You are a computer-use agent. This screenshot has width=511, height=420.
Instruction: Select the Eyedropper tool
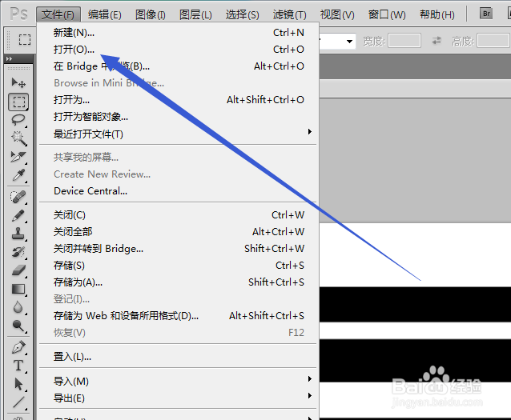(x=18, y=175)
